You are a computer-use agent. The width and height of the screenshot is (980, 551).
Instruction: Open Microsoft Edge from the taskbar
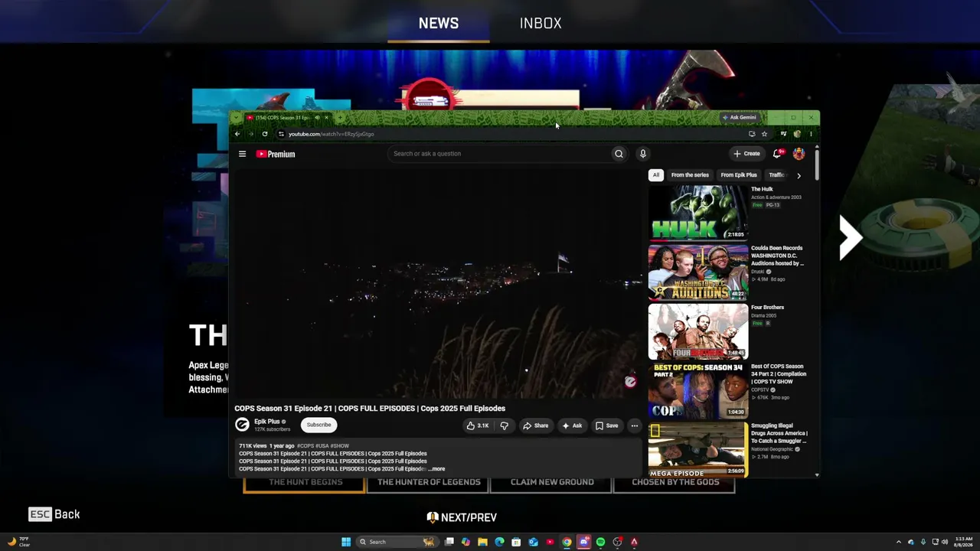499,542
